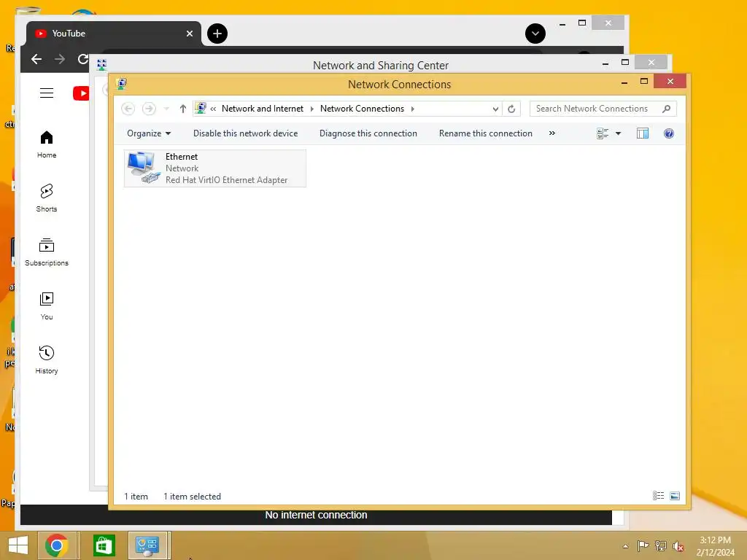Screen dimensions: 747x560
Task: Click the network tray icon
Action: [661, 545]
